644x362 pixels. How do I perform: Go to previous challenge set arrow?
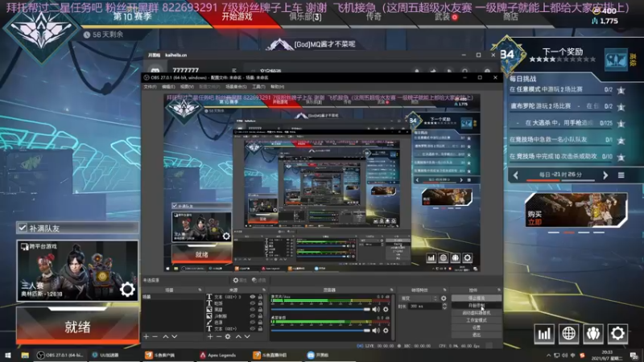(516, 175)
